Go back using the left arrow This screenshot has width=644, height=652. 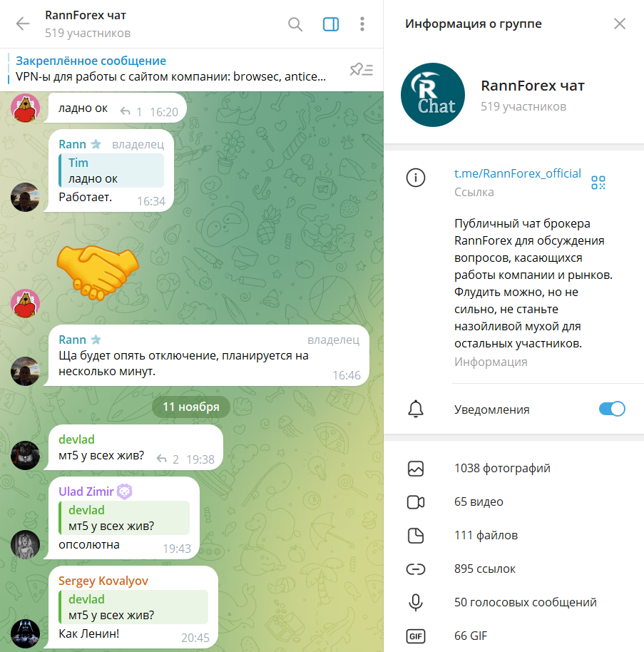click(23, 24)
